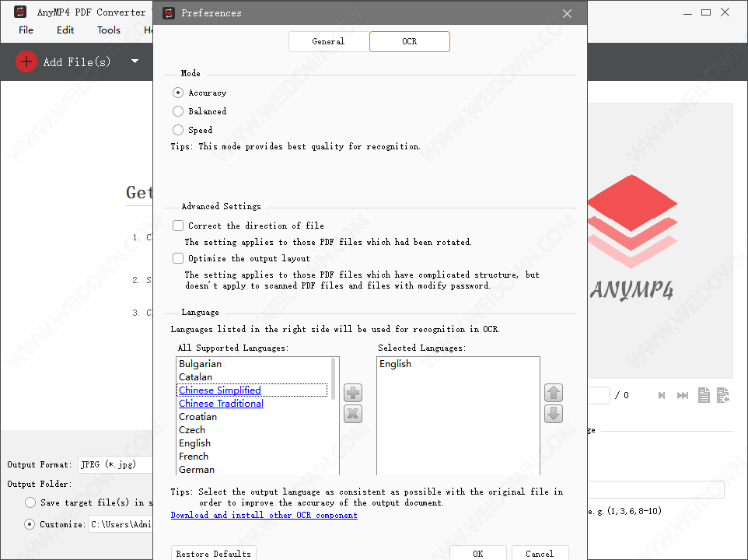Jump to last page in preview panel
This screenshot has height=560, width=748.
click(x=683, y=395)
